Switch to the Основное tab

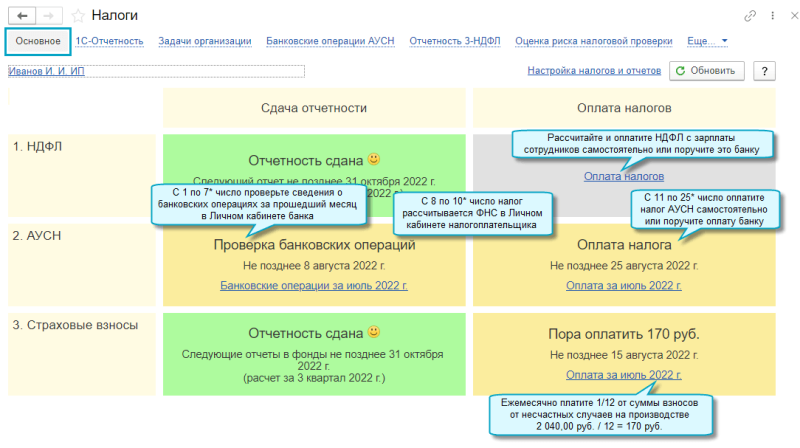[x=38, y=41]
